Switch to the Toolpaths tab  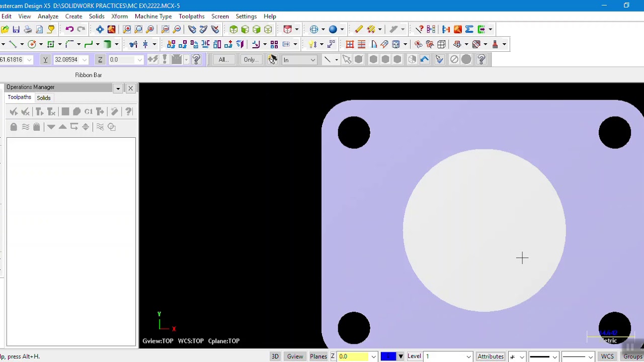click(19, 98)
